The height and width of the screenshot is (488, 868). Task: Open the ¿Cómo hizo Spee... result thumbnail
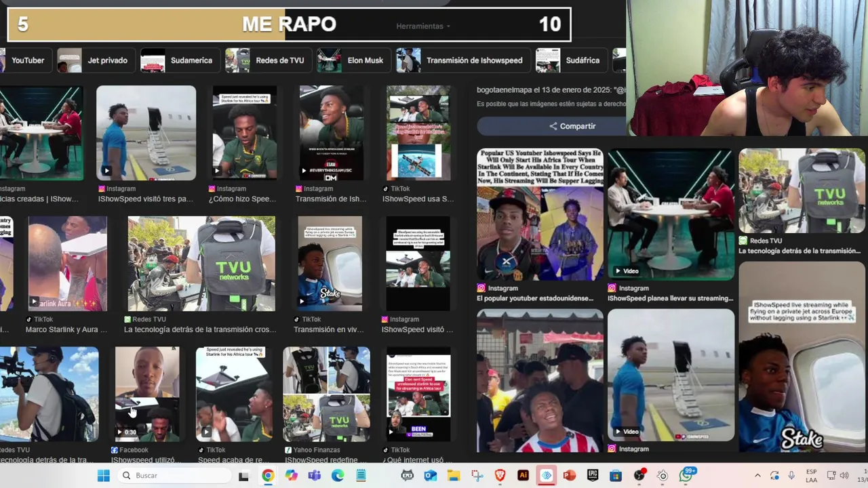pyautogui.click(x=244, y=133)
